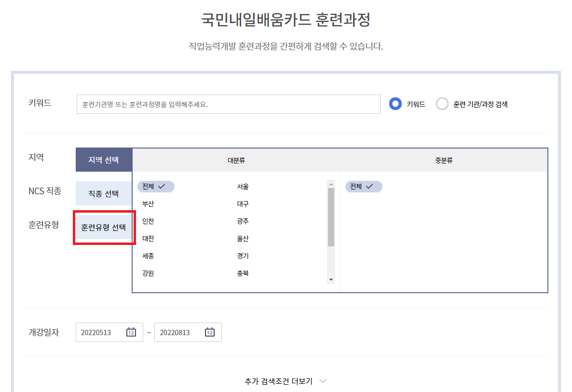Click the 광주 region entry
The width and height of the screenshot is (572, 392).
click(x=243, y=221)
